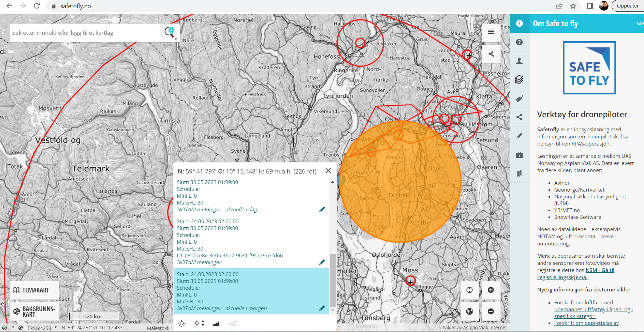Open the browser profile avatar
This screenshot has width=644, height=332.
click(x=604, y=6)
